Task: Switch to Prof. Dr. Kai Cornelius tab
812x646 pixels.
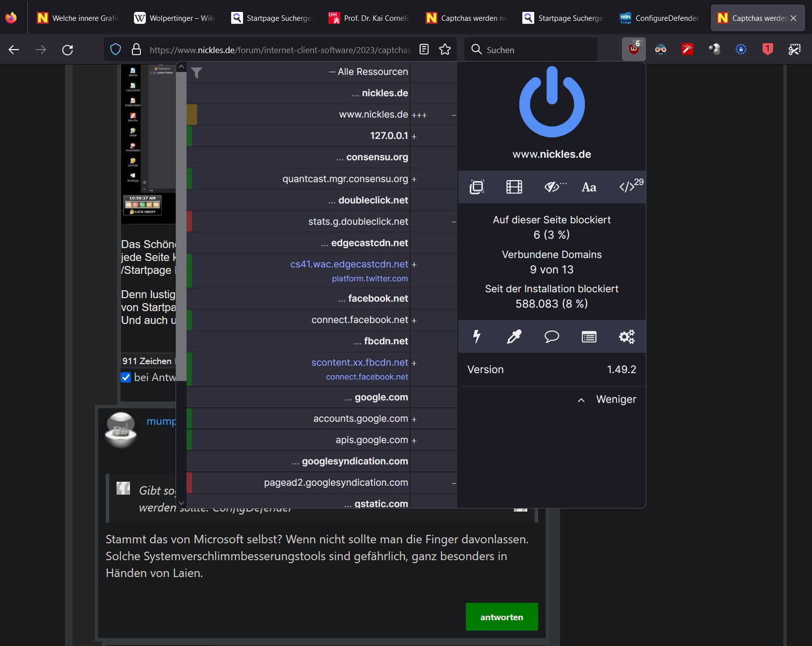Action: [x=369, y=18]
